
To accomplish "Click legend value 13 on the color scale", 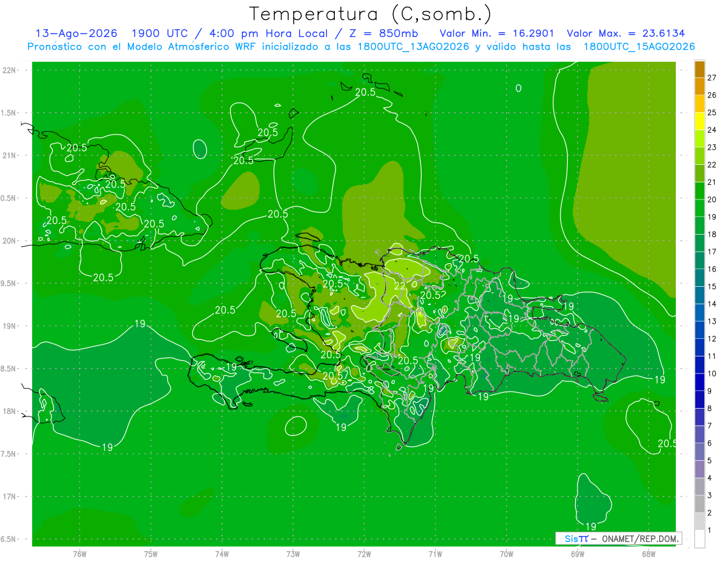I will (712, 321).
